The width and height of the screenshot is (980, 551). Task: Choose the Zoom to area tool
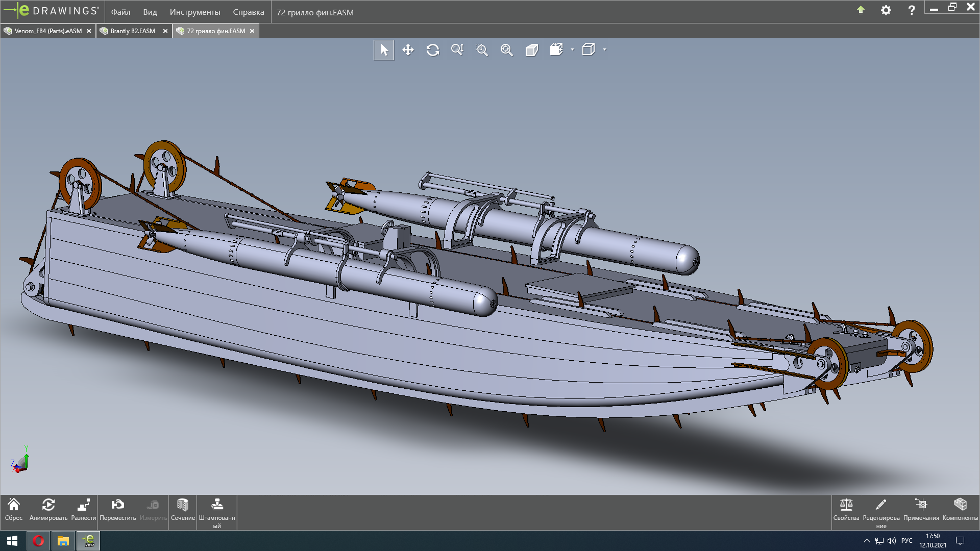(482, 50)
